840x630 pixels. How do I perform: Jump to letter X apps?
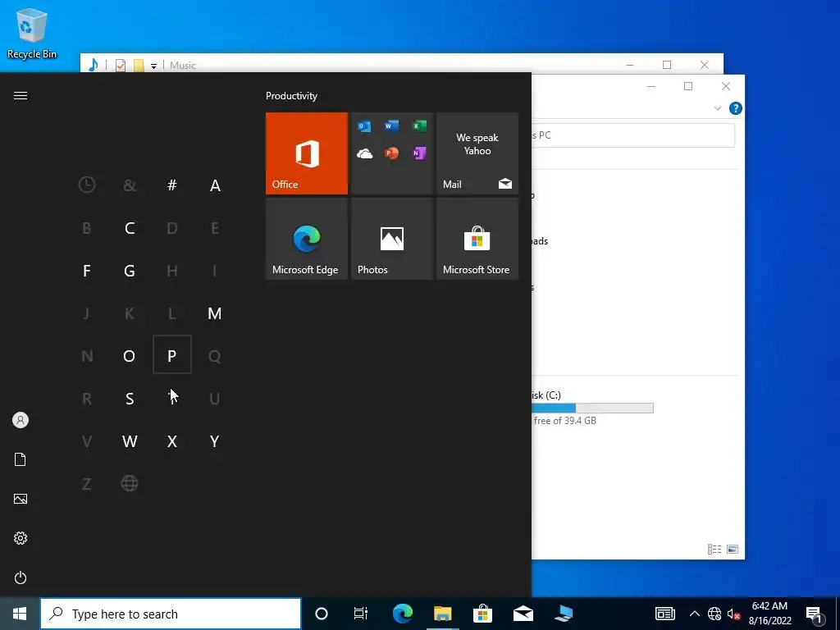coord(172,441)
